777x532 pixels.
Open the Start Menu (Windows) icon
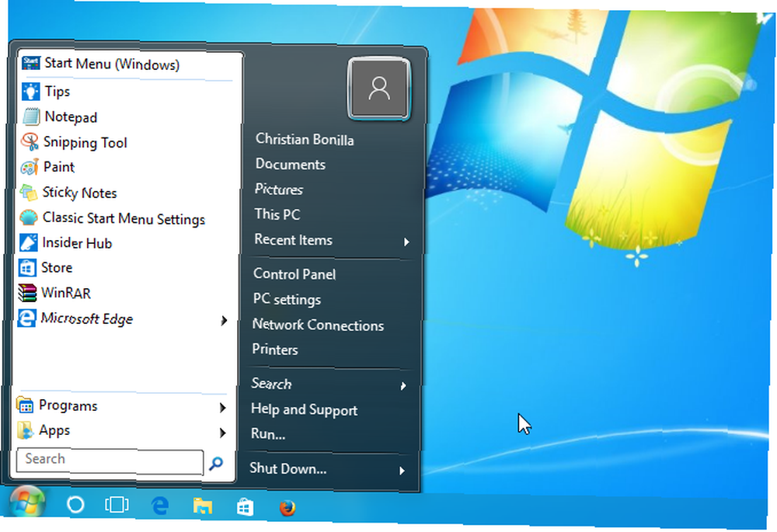click(31, 63)
